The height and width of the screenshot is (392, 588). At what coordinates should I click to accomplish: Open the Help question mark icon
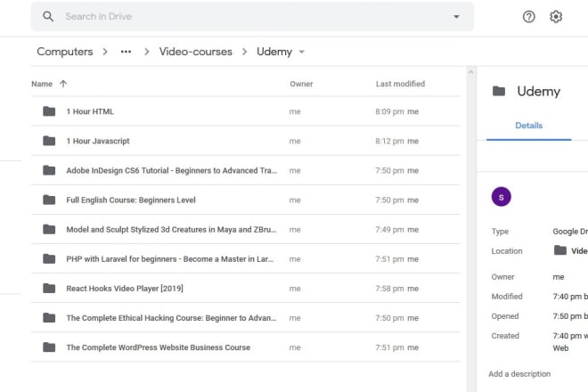528,17
